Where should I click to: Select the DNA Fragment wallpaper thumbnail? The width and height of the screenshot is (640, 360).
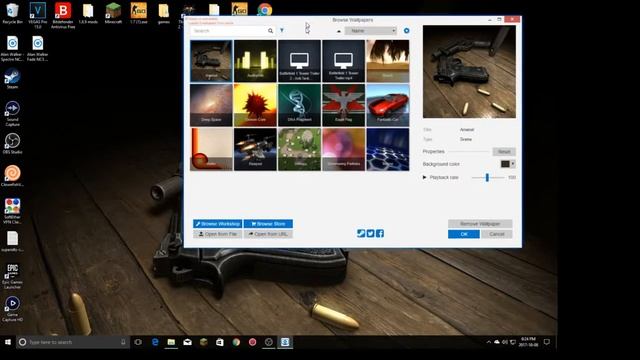point(299,105)
